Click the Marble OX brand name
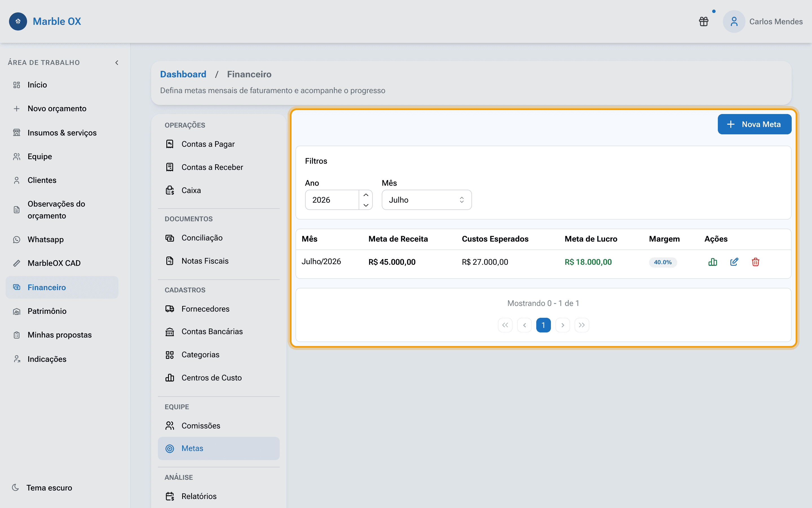This screenshot has width=812, height=508. pos(57,21)
